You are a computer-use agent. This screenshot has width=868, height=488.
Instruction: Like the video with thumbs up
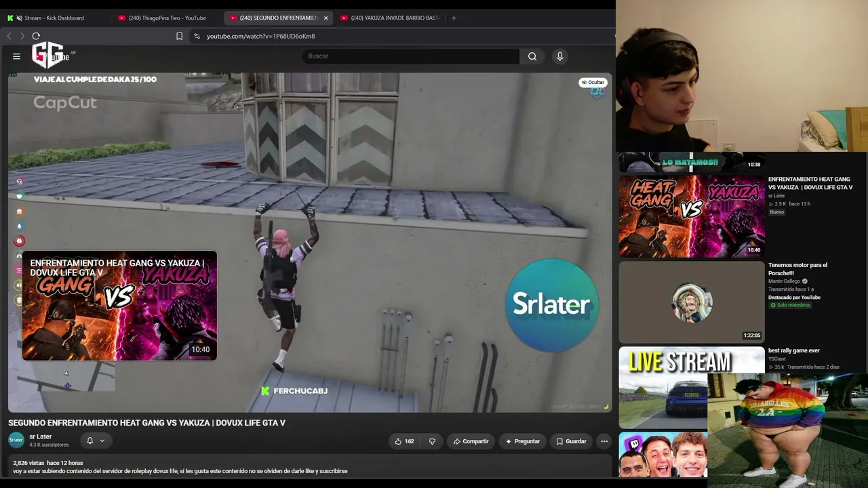[x=405, y=441]
